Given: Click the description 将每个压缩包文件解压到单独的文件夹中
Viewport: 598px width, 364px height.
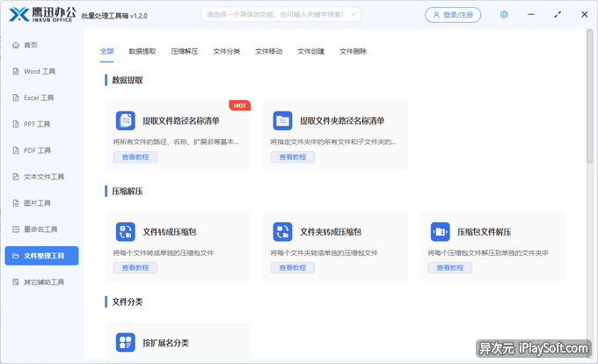Looking at the screenshot, I should pos(488,252).
